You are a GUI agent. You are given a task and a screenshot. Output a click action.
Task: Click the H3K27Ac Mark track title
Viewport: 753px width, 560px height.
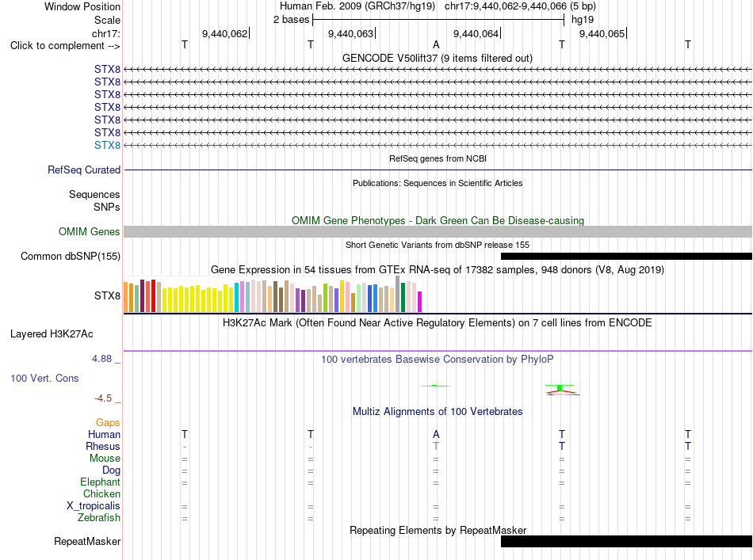click(x=437, y=322)
